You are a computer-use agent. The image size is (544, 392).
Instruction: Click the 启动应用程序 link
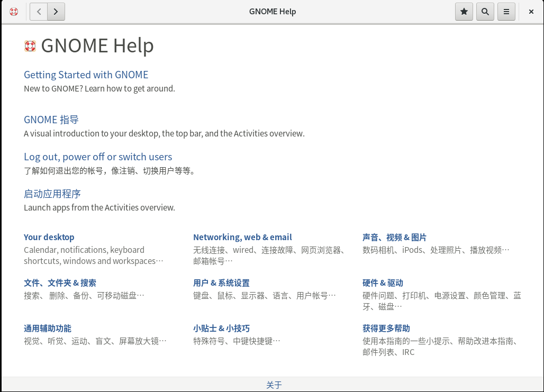tap(52, 194)
